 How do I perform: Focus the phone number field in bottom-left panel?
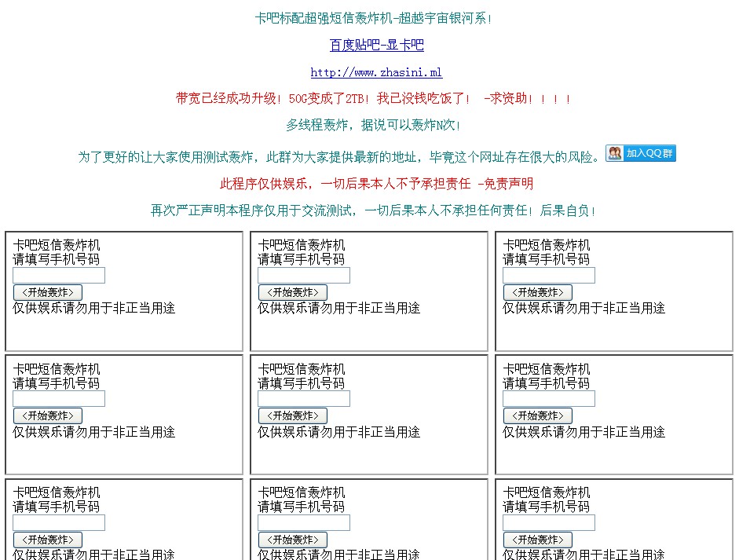(x=59, y=523)
